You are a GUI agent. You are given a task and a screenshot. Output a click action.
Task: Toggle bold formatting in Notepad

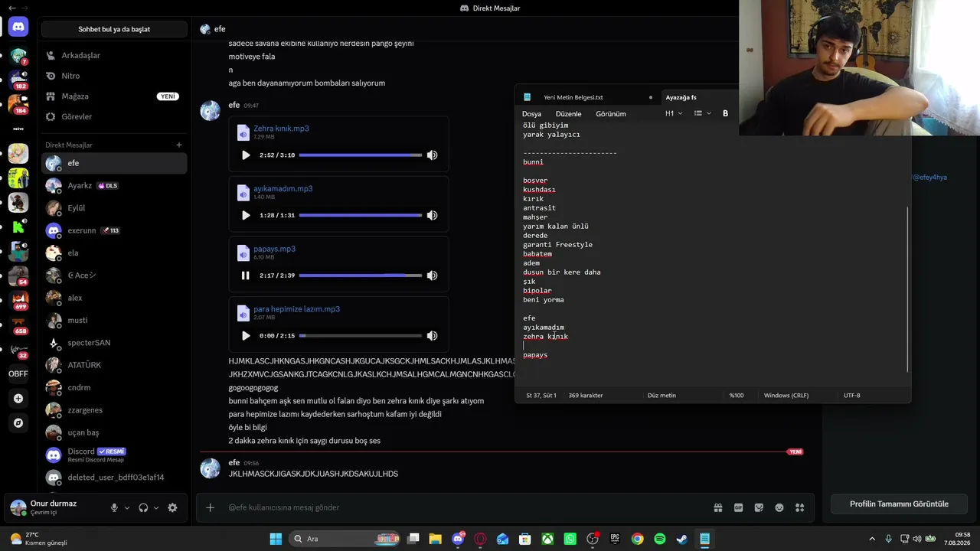[725, 113]
